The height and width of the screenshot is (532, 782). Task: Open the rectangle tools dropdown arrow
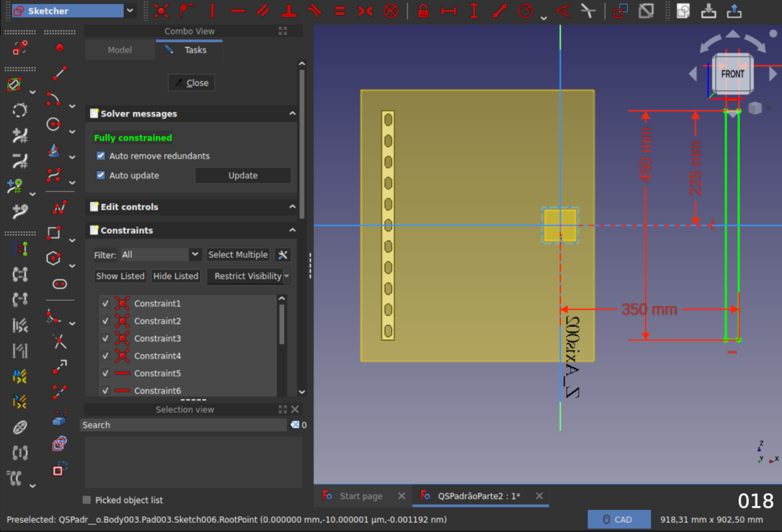click(x=72, y=240)
